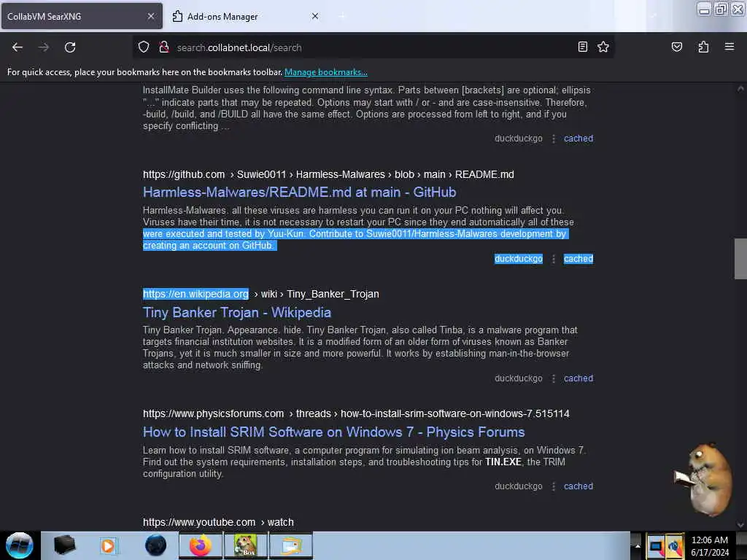Open cached copy of SRIM Physics Forums result
This screenshot has height=560, width=747.
point(578,486)
